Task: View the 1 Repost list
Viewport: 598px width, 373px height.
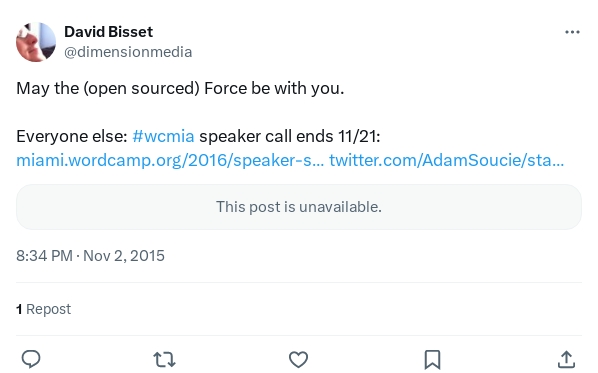Action: coord(43,309)
